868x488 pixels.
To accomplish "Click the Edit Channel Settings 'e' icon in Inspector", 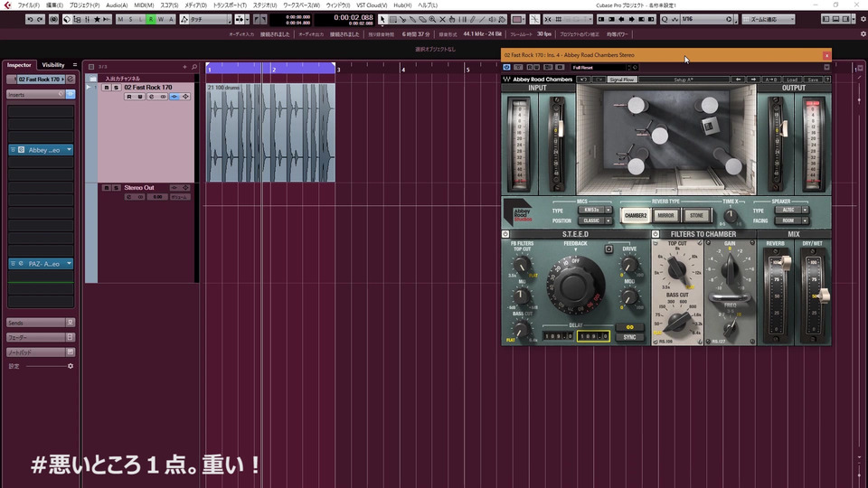I will coord(71,80).
